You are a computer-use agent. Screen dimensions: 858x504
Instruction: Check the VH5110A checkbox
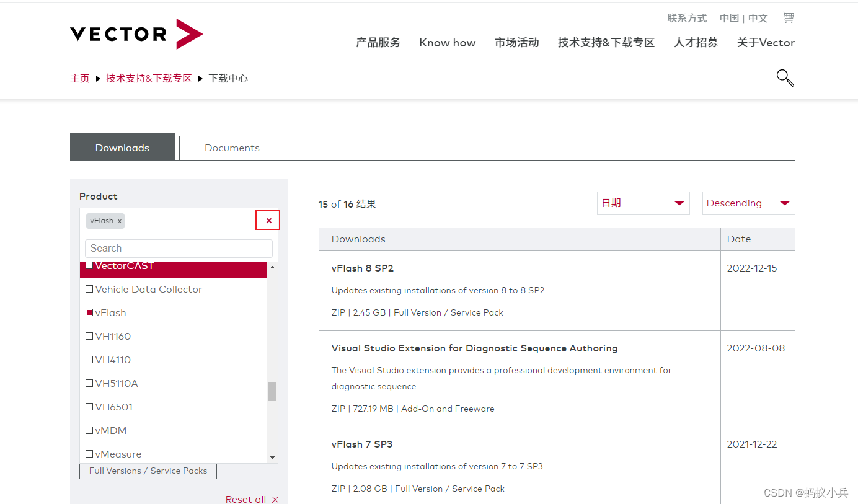pyautogui.click(x=89, y=383)
